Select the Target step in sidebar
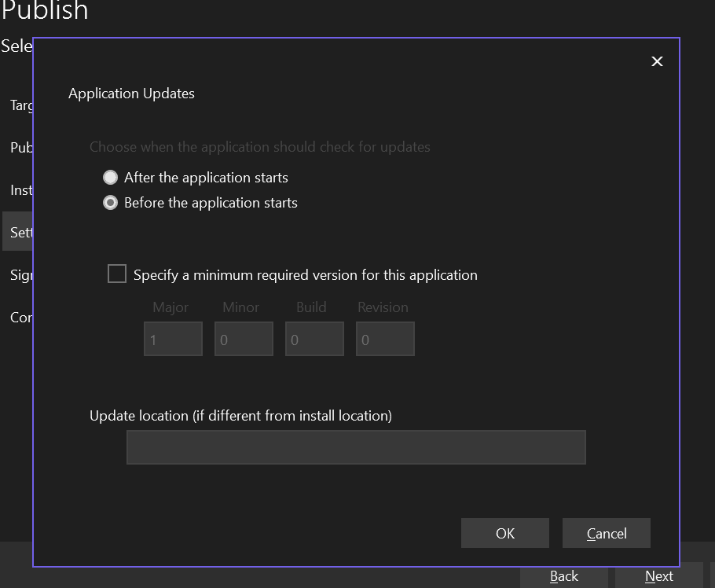Screen dimensions: 715x588 (20, 105)
